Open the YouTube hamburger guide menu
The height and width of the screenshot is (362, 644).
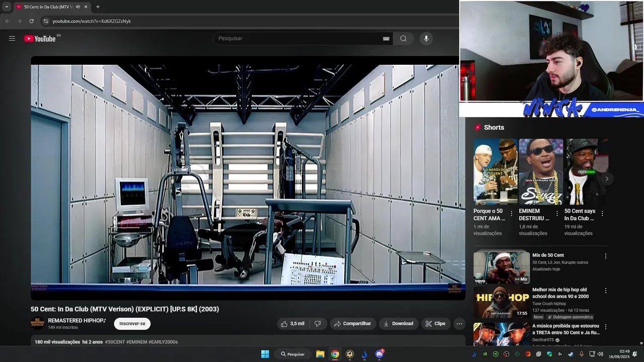(12, 39)
